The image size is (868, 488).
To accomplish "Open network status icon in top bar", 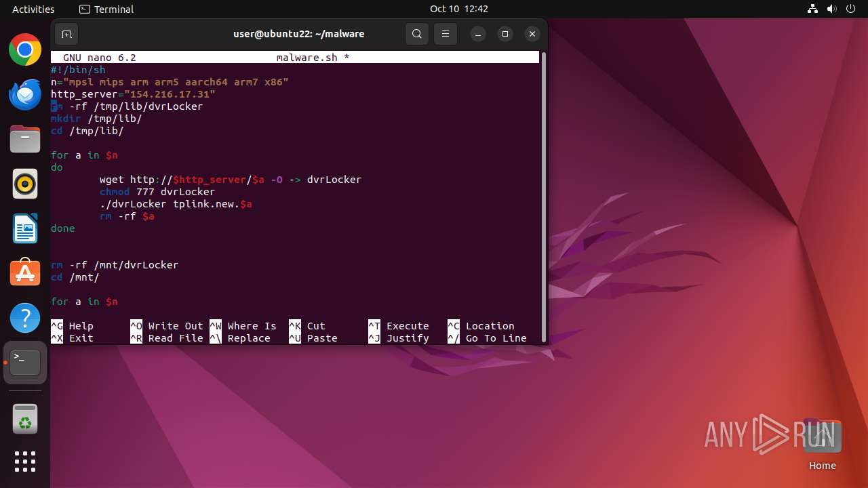I will (813, 9).
